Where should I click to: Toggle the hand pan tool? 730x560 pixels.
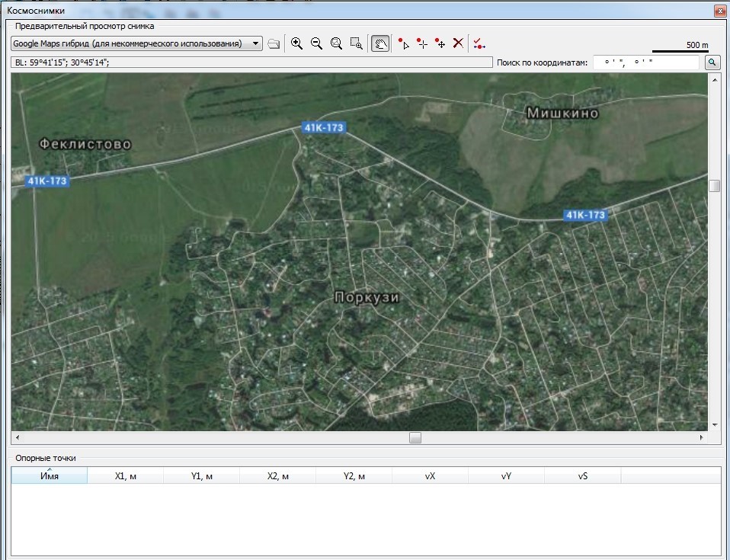[379, 43]
